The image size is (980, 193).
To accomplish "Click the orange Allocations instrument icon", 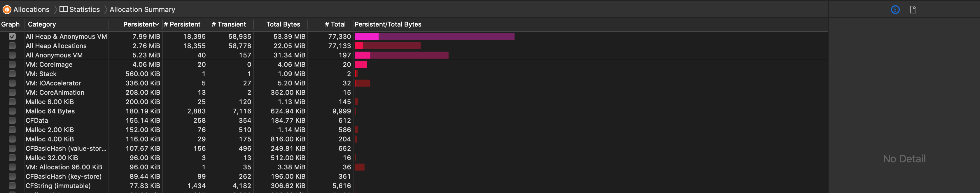I will [7, 10].
